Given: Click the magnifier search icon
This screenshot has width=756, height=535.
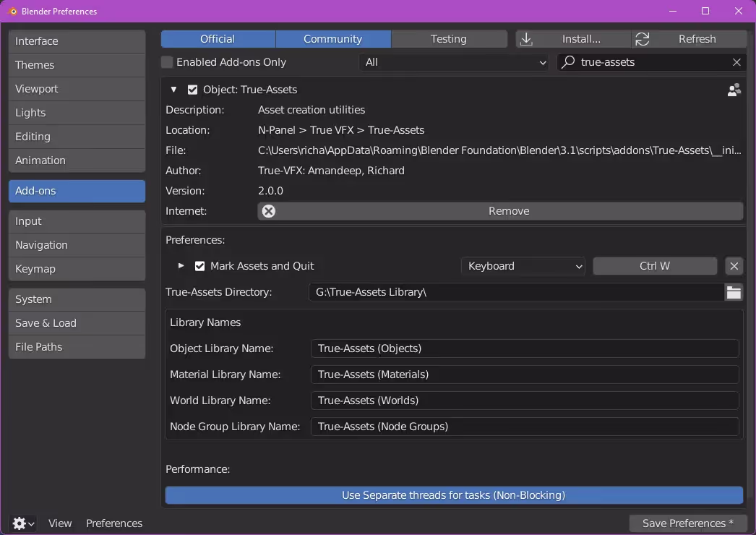Looking at the screenshot, I should click(569, 62).
